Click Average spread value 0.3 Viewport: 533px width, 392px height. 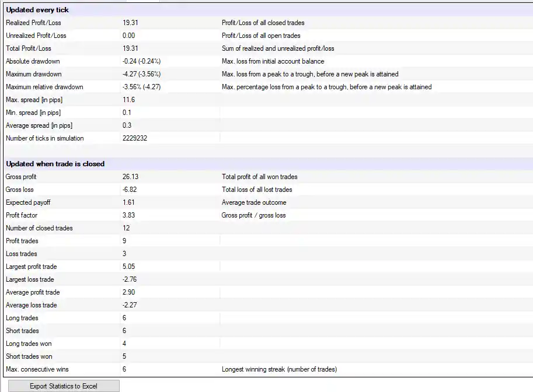pos(127,125)
